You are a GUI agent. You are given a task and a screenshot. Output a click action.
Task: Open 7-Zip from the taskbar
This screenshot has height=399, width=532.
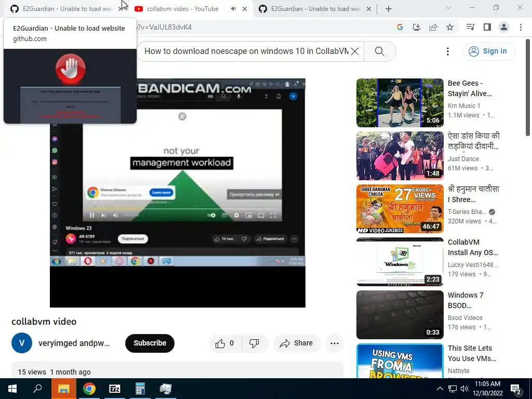(115, 389)
